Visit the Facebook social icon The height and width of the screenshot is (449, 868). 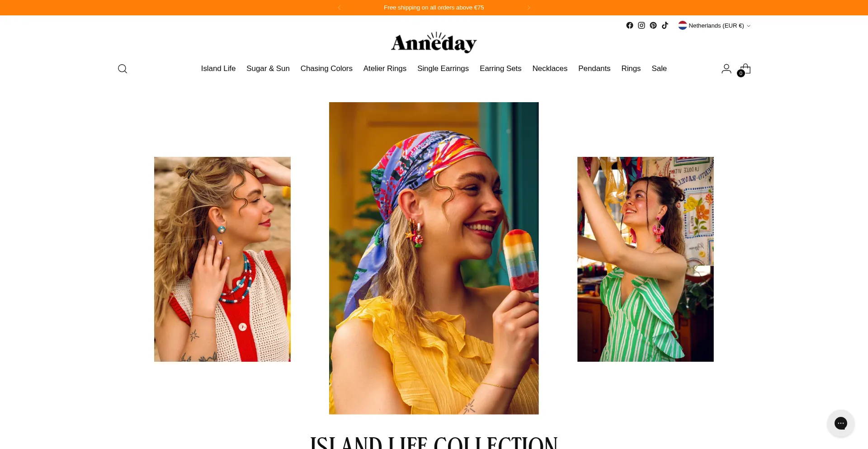point(630,25)
